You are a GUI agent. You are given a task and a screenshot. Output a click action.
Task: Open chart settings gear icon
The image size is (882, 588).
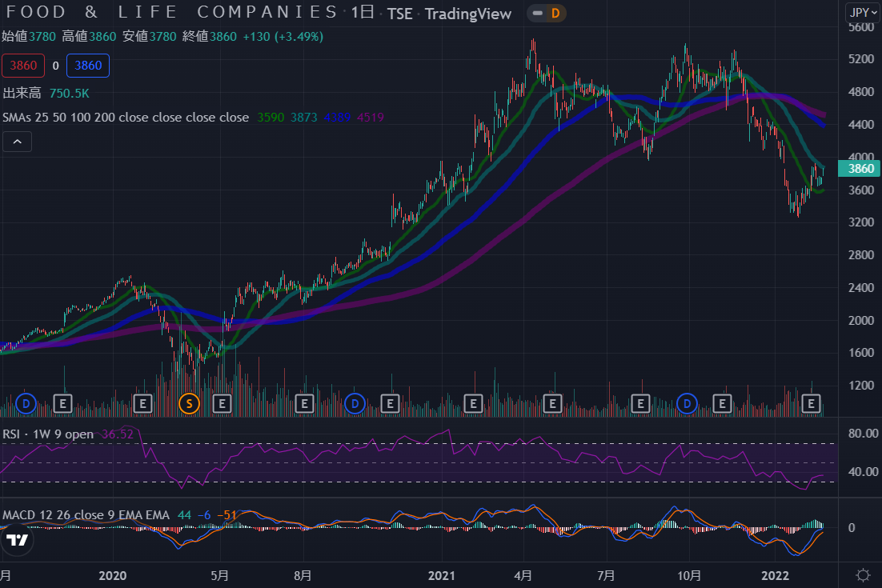[863, 575]
